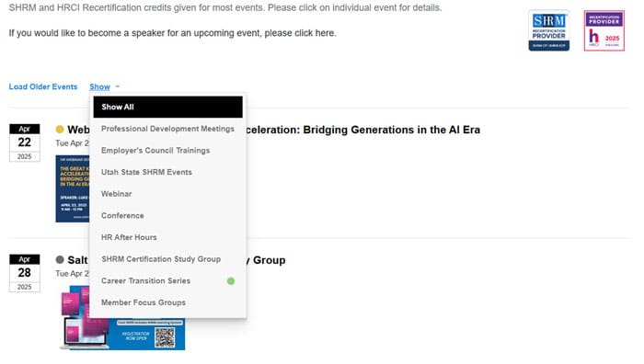Filter events by Webinar
Viewport: 644px width, 364px height.
(168, 194)
